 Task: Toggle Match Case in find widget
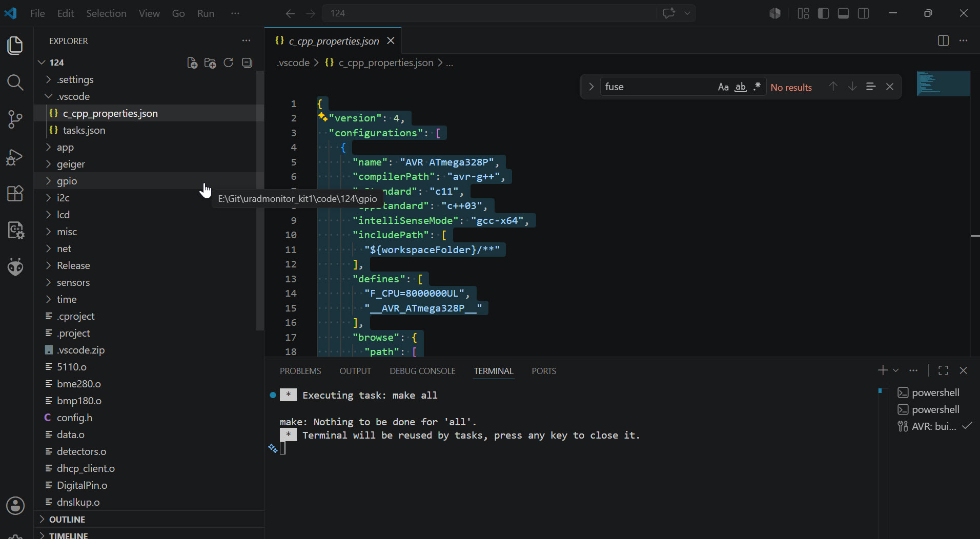[x=723, y=87]
